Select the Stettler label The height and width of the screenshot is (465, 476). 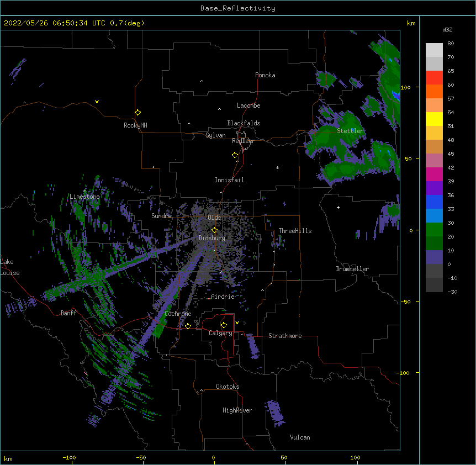[350, 131]
